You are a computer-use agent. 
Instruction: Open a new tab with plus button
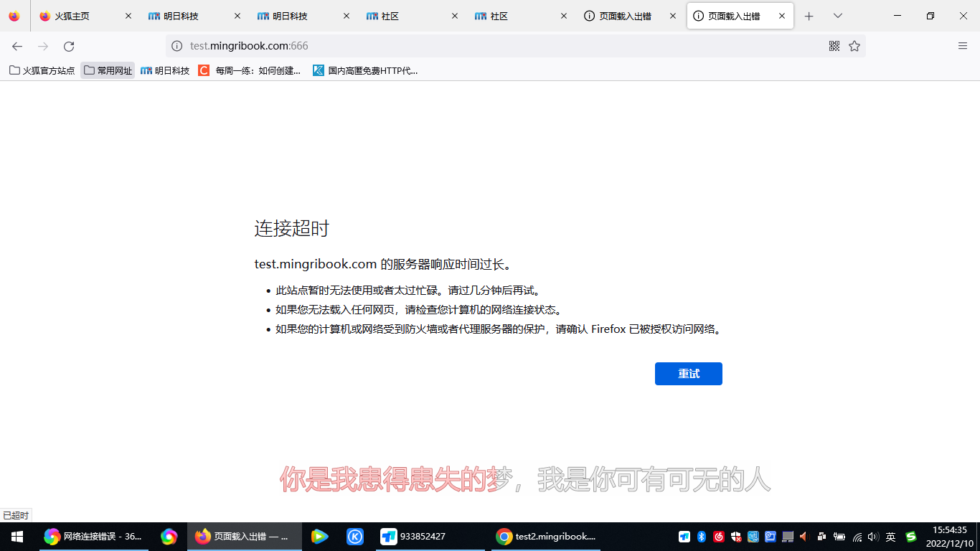click(x=809, y=16)
